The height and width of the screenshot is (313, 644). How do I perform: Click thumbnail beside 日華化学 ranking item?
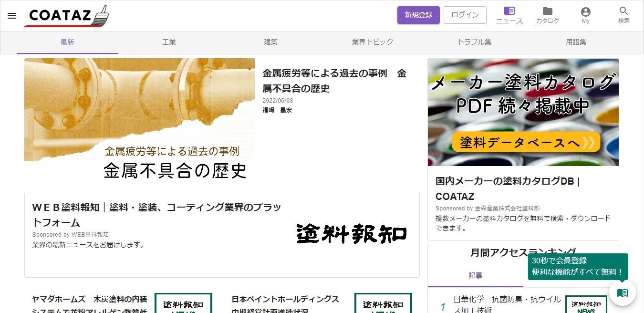(x=586, y=304)
